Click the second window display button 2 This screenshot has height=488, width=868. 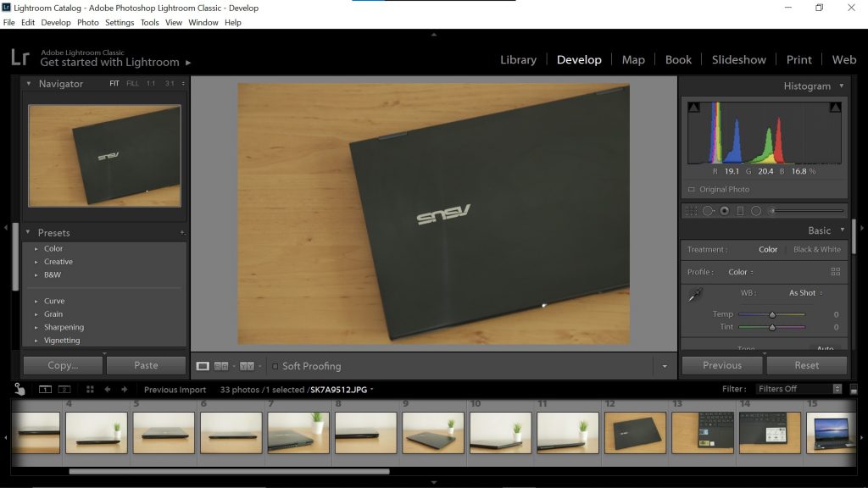[x=64, y=390]
